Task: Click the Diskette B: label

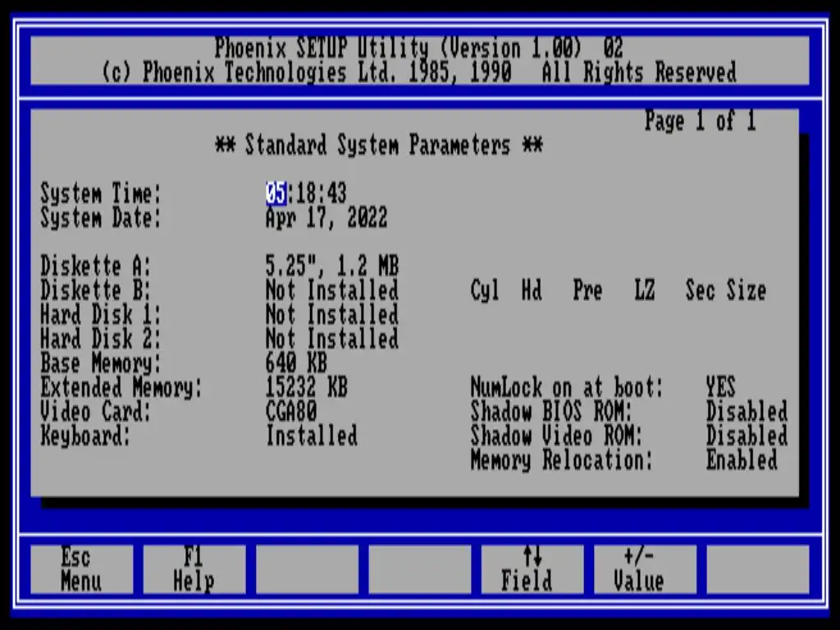Action: click(96, 290)
